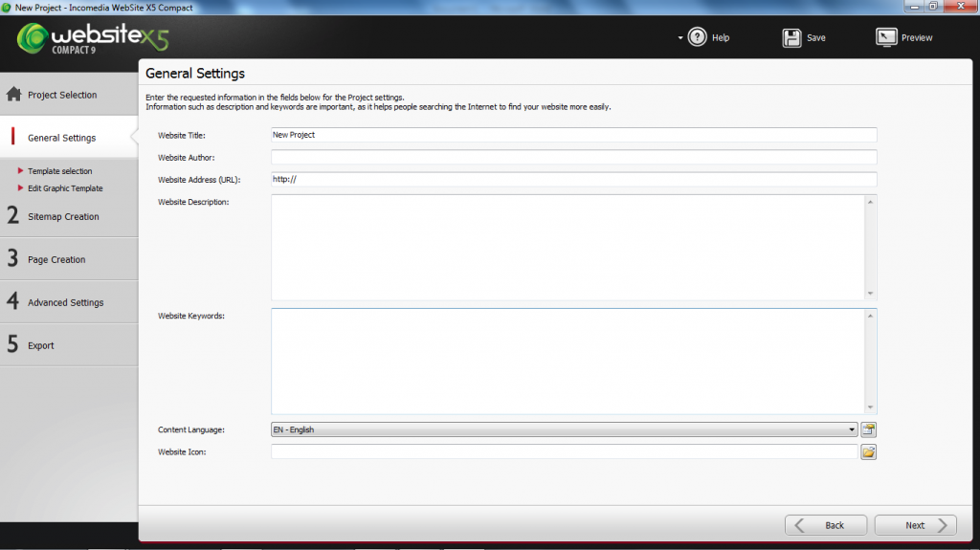Click Website Keywords scrollbar down arrow
This screenshot has height=550, width=980.
coord(870,407)
